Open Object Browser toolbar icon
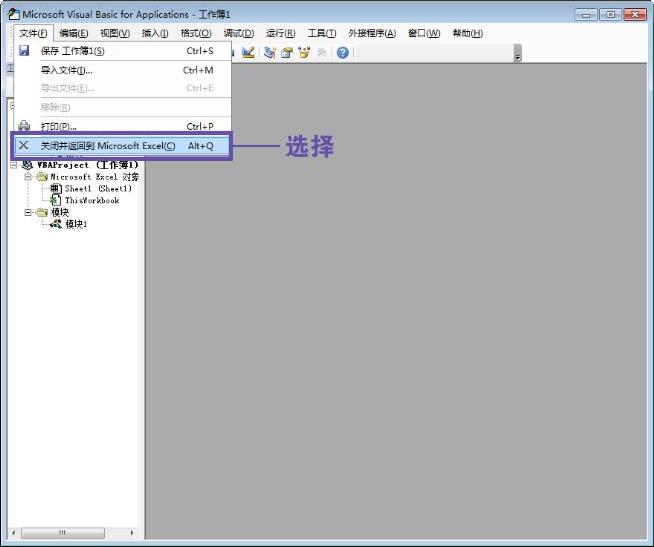The width and height of the screenshot is (654, 547). pos(304,53)
